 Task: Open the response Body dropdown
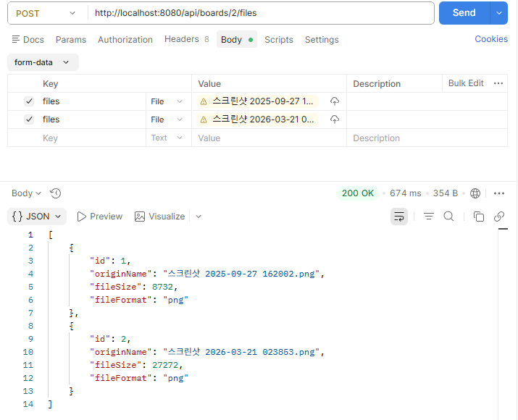[26, 193]
